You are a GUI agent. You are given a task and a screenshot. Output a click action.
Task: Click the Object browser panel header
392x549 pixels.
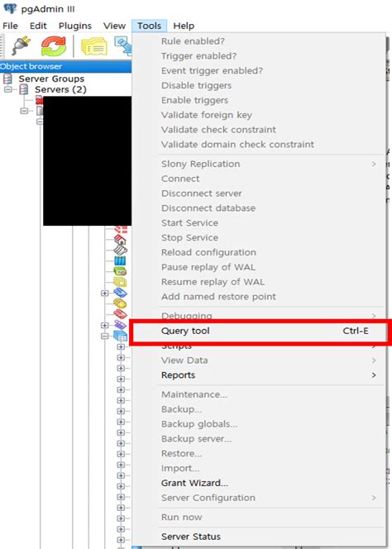[x=66, y=66]
